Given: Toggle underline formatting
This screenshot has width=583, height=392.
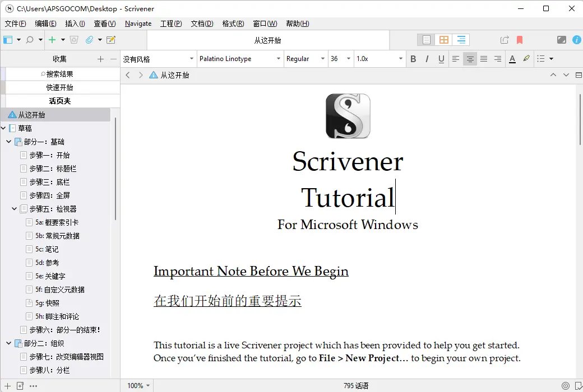Looking at the screenshot, I should pyautogui.click(x=441, y=59).
